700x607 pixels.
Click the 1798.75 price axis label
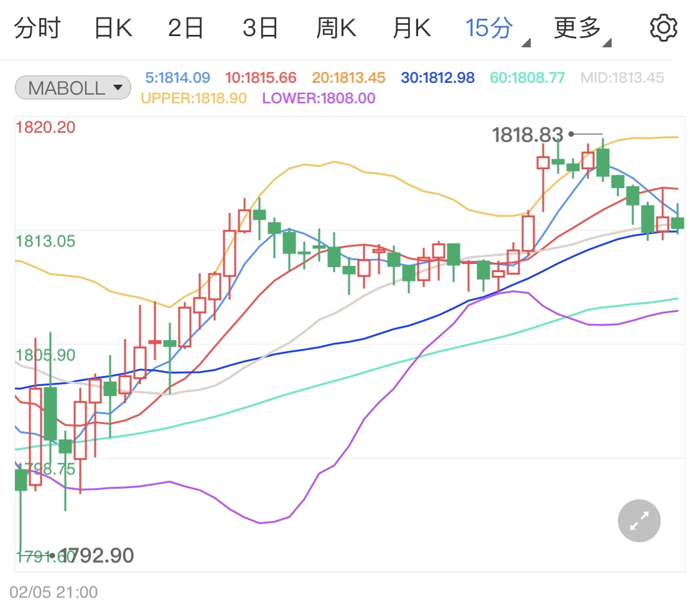[x=45, y=469]
